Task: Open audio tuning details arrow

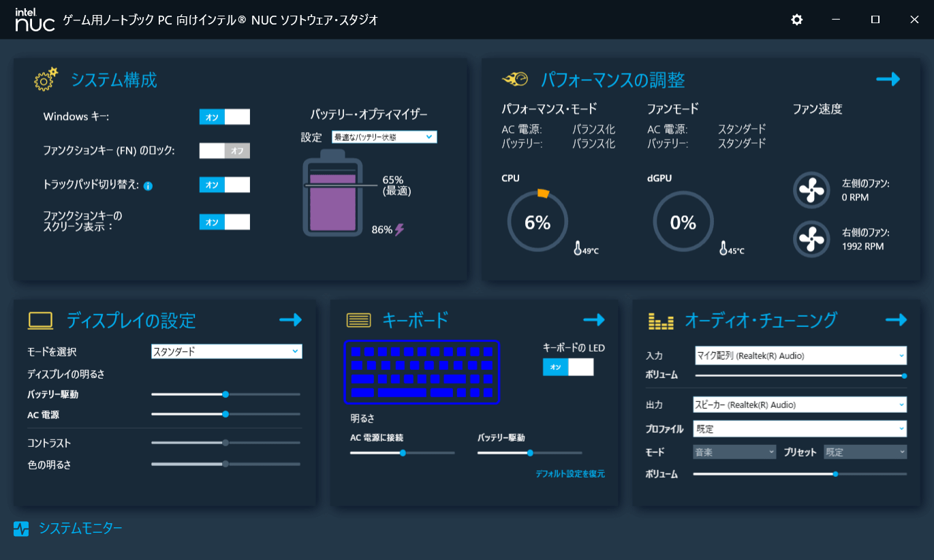Action: pyautogui.click(x=896, y=320)
